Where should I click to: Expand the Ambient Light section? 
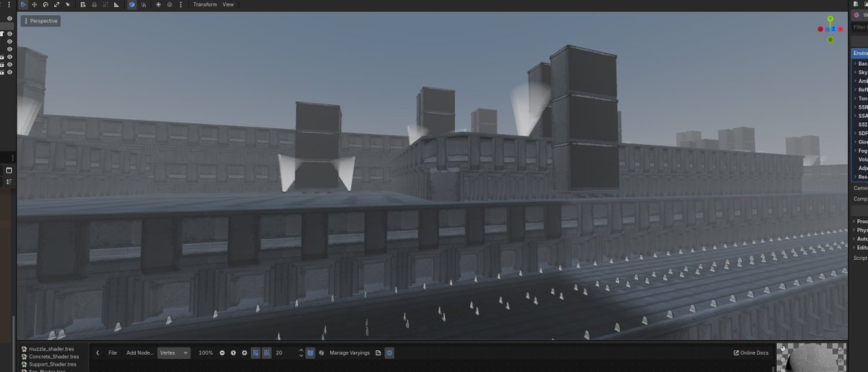(x=861, y=81)
